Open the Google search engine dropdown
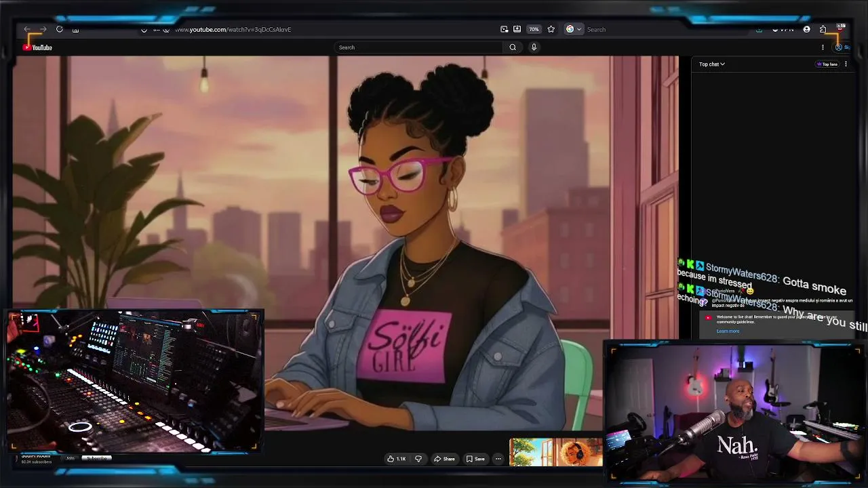The image size is (868, 488). (x=574, y=29)
